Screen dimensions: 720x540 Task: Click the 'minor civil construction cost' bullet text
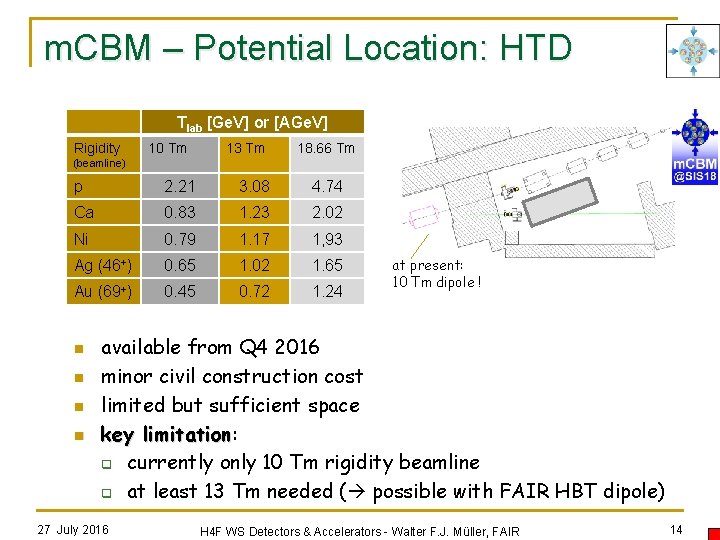(x=232, y=377)
